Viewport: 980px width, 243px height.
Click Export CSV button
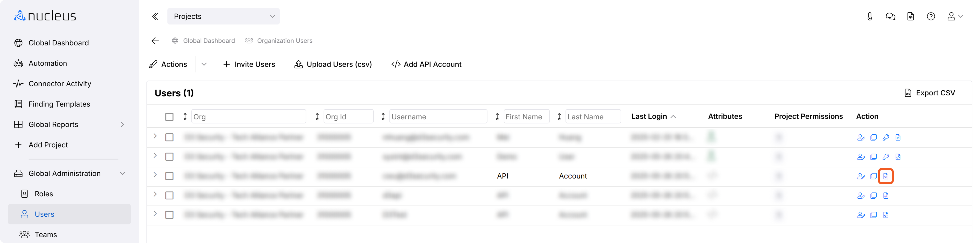(929, 93)
